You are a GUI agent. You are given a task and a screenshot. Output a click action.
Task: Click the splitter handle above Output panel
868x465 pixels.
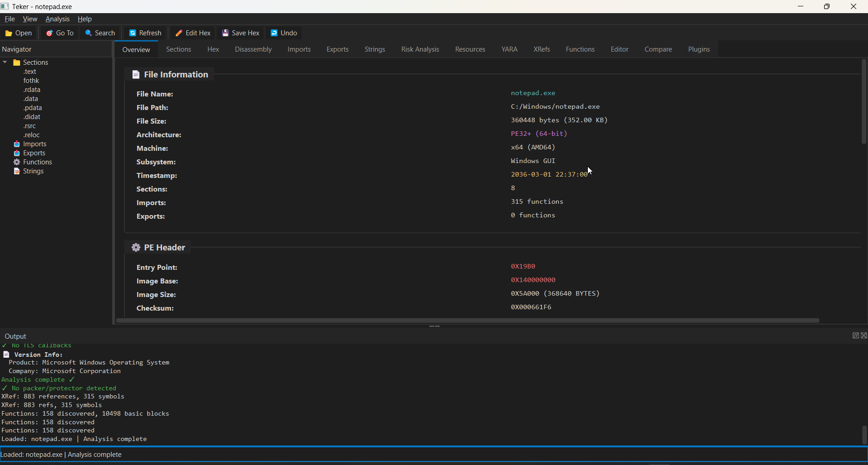tap(434, 326)
